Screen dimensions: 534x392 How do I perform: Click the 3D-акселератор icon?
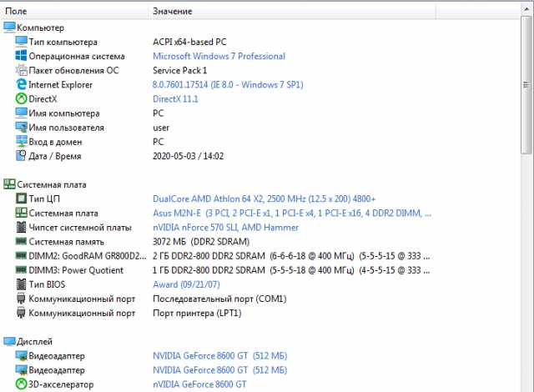(x=21, y=384)
